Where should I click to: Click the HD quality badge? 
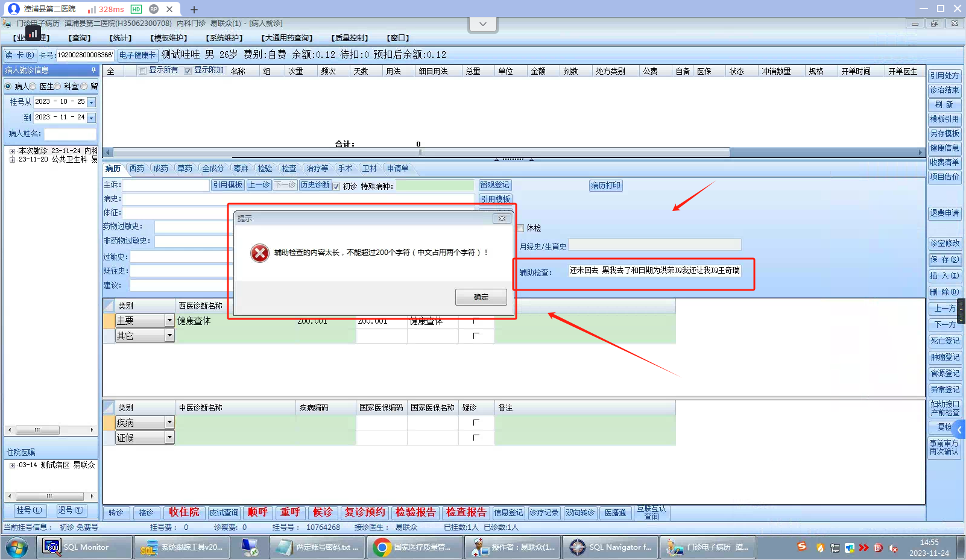pyautogui.click(x=136, y=9)
